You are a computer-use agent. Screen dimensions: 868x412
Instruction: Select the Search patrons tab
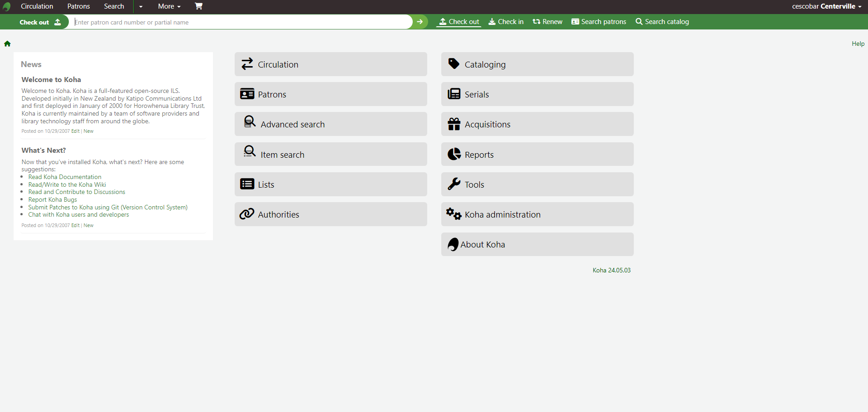[599, 22]
